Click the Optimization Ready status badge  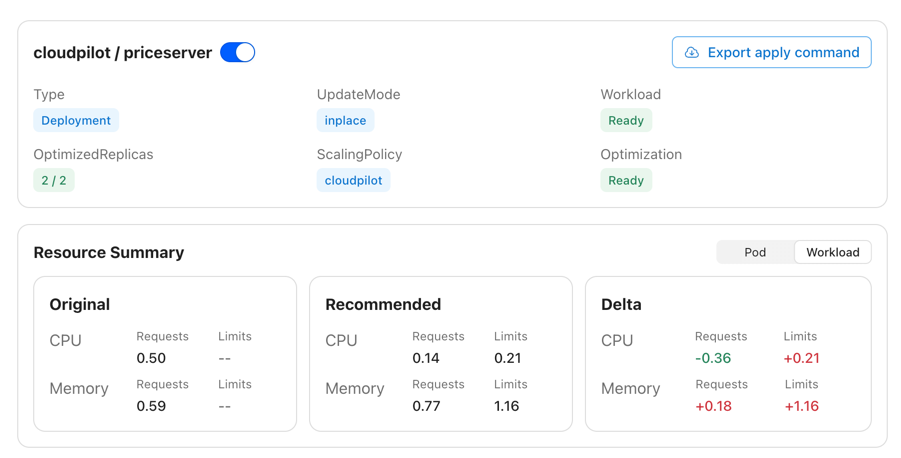tap(626, 180)
